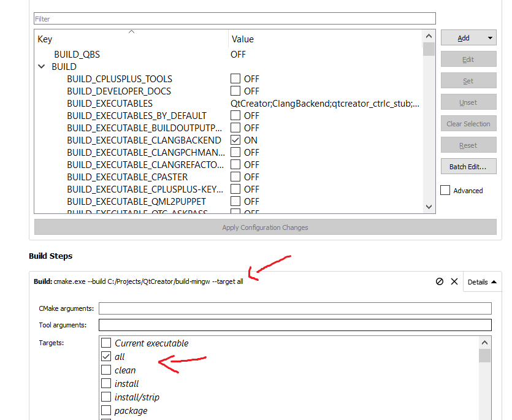This screenshot has height=420, width=512.
Task: Remove build step with X icon
Action: 454,281
